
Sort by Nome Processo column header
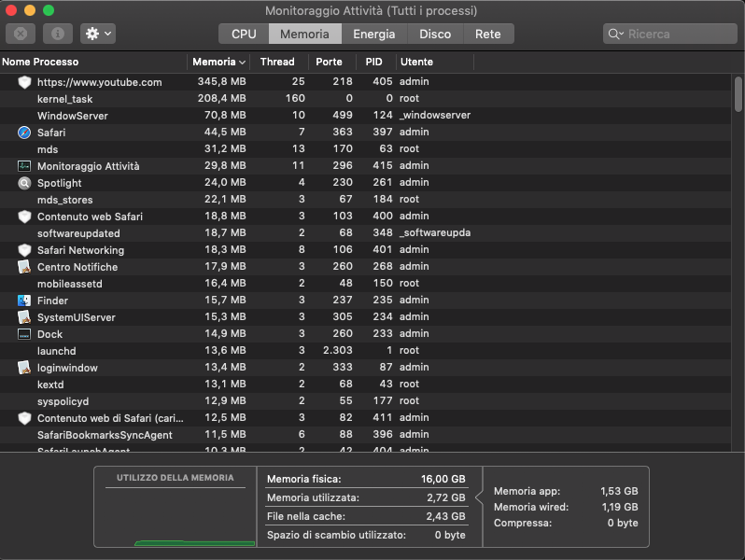93,62
